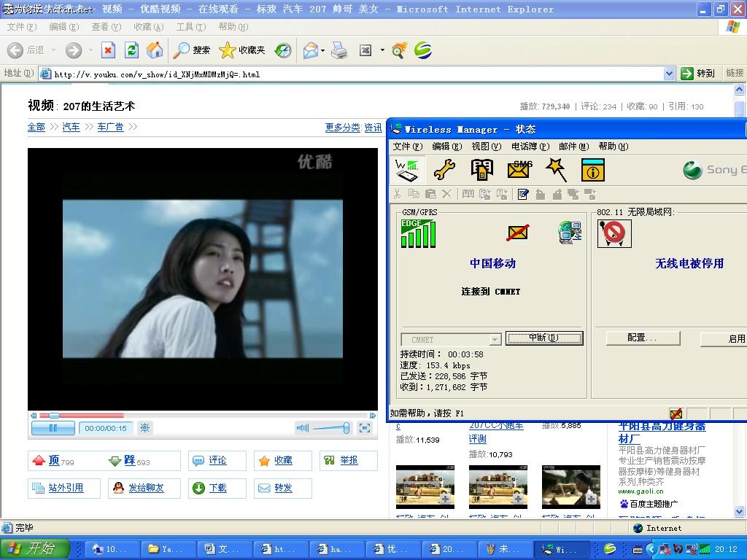Launch the wizard wand icon in Wireless Manager
The image size is (747, 560).
click(x=557, y=170)
